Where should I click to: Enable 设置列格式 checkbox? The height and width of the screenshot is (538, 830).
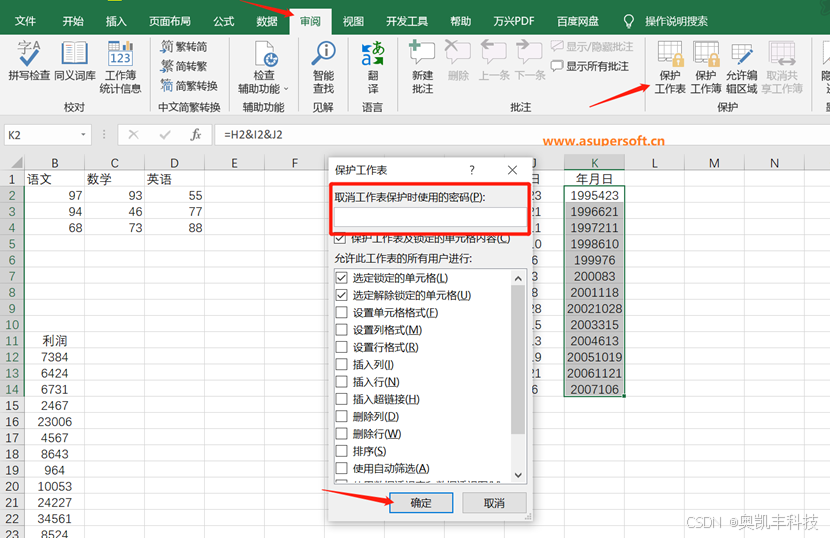pos(341,330)
